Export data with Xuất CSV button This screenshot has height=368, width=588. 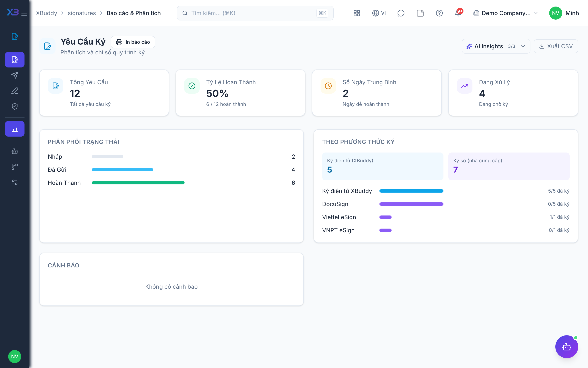click(x=556, y=46)
